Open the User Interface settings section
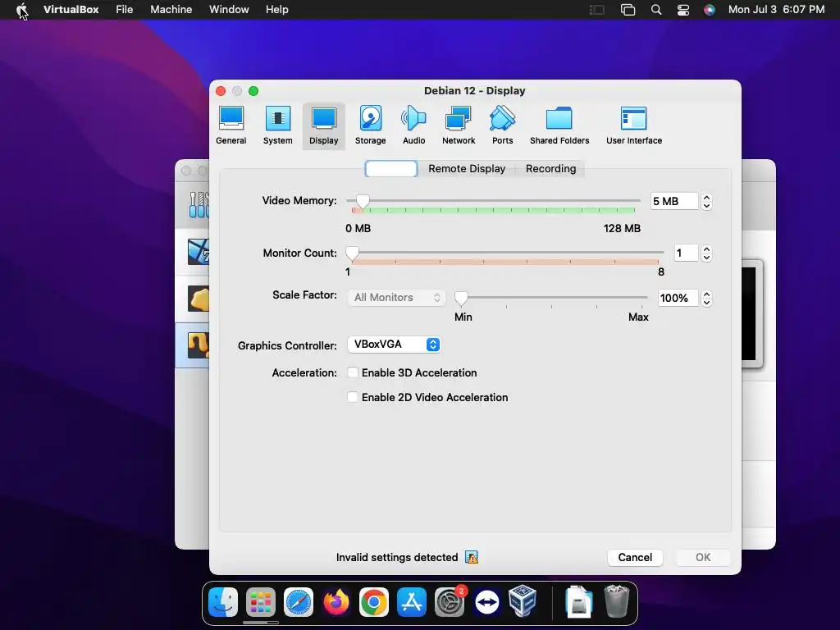Image resolution: width=840 pixels, height=630 pixels. point(634,126)
